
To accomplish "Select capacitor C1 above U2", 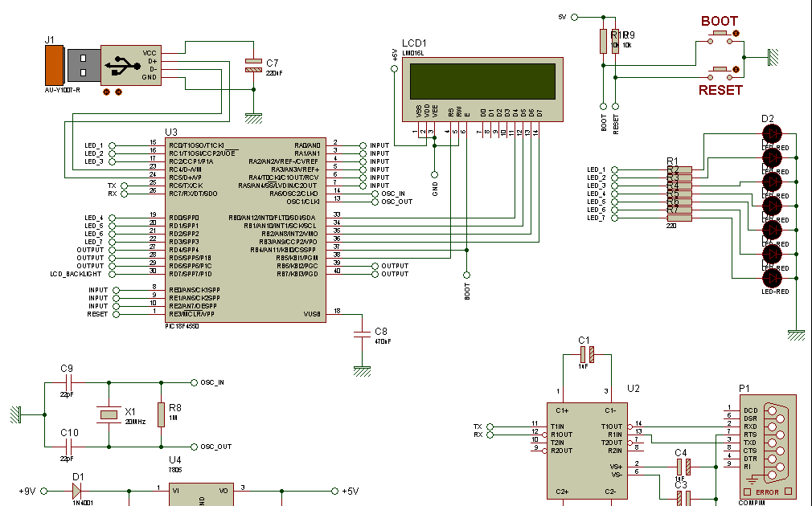I will (x=587, y=354).
